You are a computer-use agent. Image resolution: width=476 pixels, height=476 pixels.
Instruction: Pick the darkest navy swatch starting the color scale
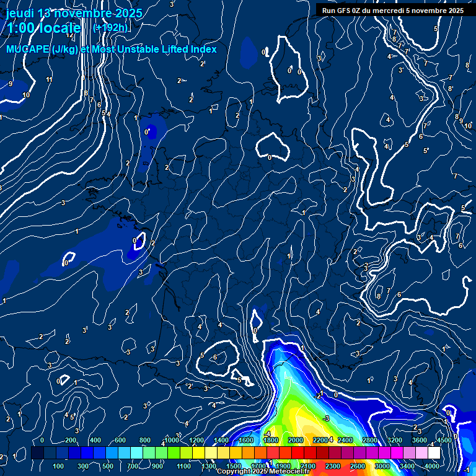coord(37,452)
